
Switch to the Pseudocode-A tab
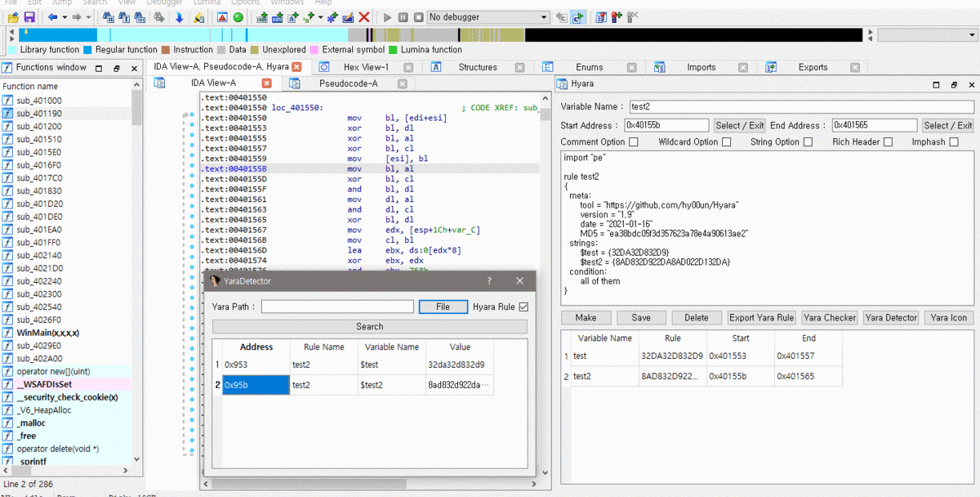pos(348,83)
